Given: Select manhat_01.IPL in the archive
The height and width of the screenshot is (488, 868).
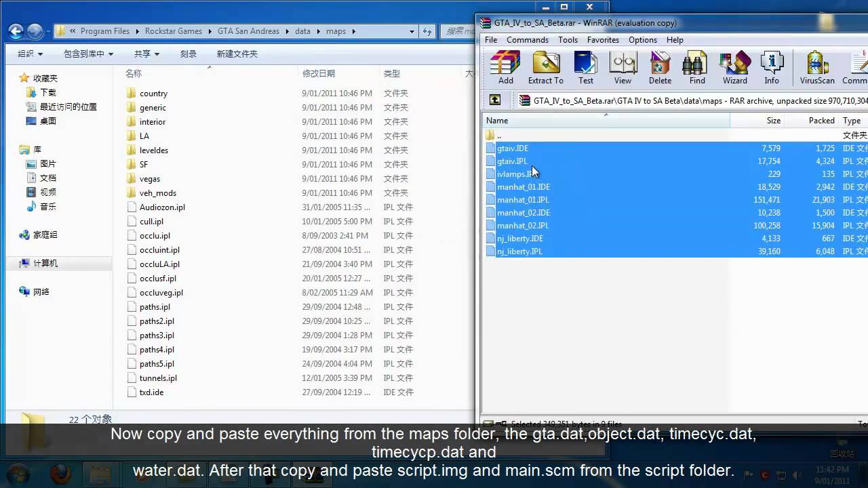Looking at the screenshot, I should [x=523, y=199].
